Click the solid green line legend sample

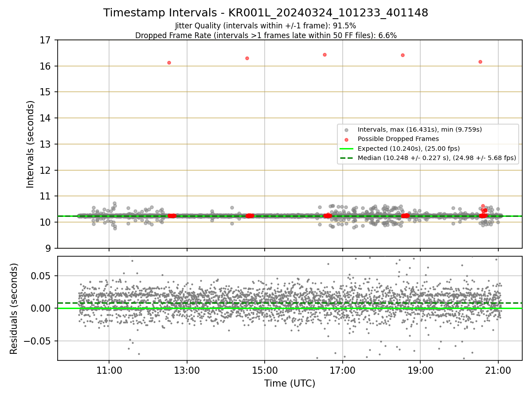click(x=347, y=149)
